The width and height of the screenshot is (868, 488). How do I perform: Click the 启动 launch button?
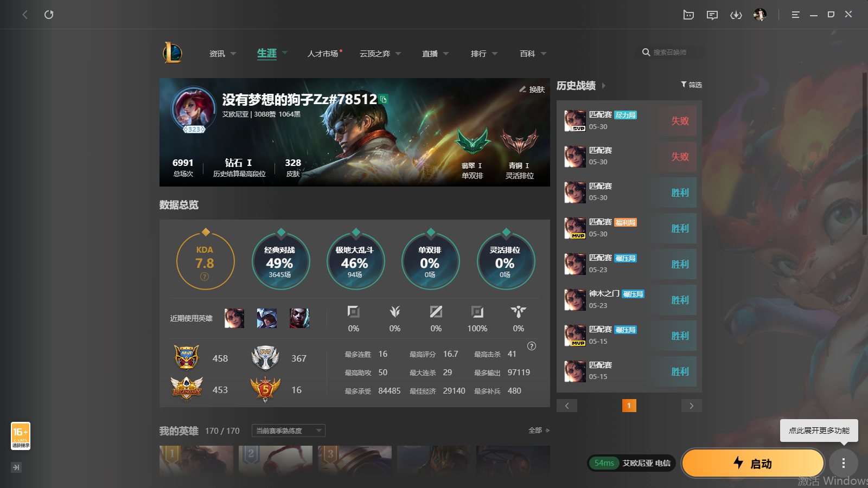tap(753, 463)
